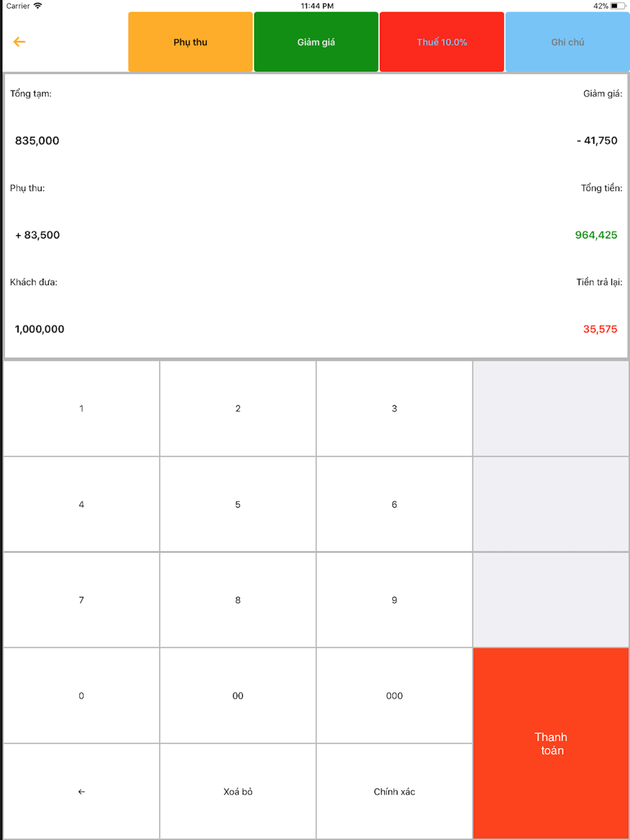Image resolution: width=630 pixels, height=840 pixels.
Task: Tap the 000 keypad key
Action: coord(394,696)
